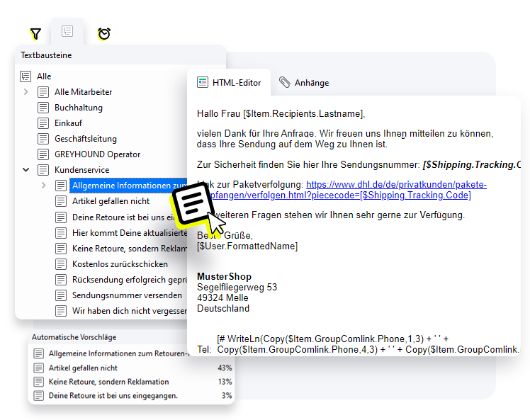Image resolution: width=530 pixels, height=420 pixels.
Task: Click the HTML-Editor tab icon
Action: (x=203, y=83)
